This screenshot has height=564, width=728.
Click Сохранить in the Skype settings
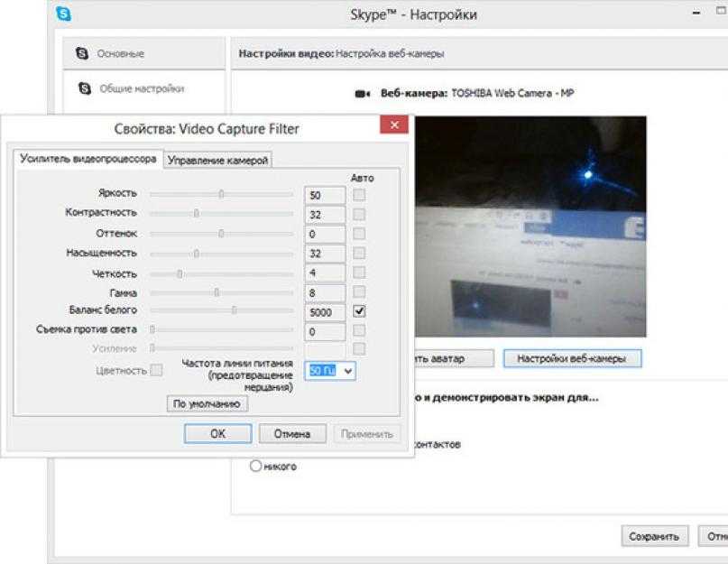tap(654, 536)
